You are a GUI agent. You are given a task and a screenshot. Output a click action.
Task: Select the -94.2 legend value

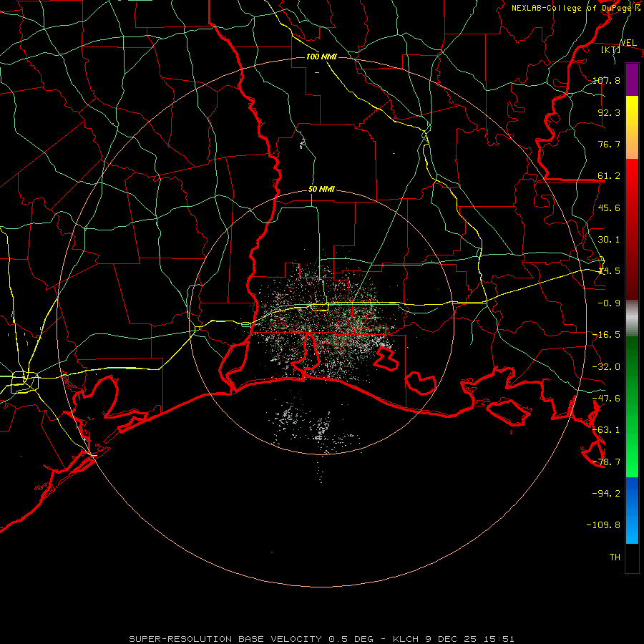tap(606, 493)
